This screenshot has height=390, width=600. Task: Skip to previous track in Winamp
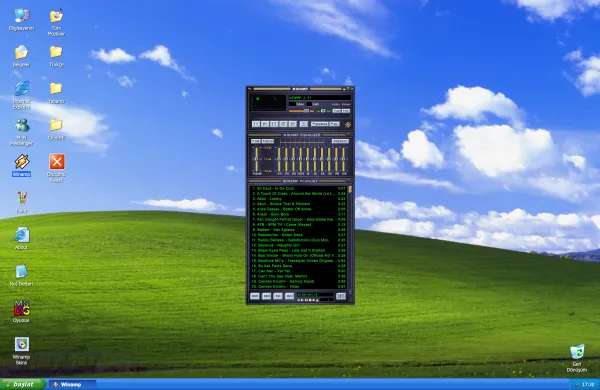(256, 124)
